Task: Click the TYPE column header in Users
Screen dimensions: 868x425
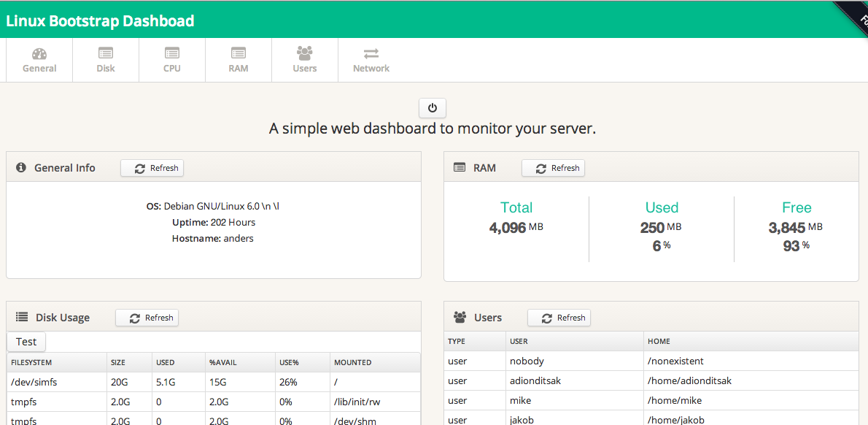Action: tap(475, 341)
